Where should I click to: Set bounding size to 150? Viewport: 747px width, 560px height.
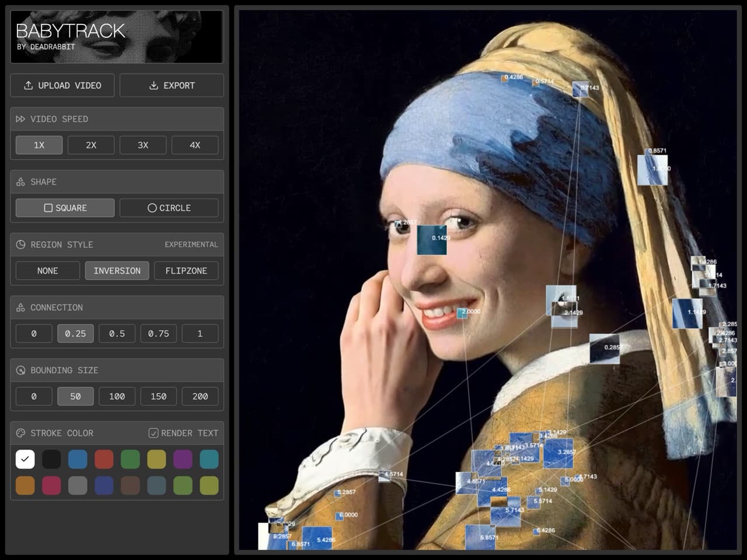pos(158,397)
